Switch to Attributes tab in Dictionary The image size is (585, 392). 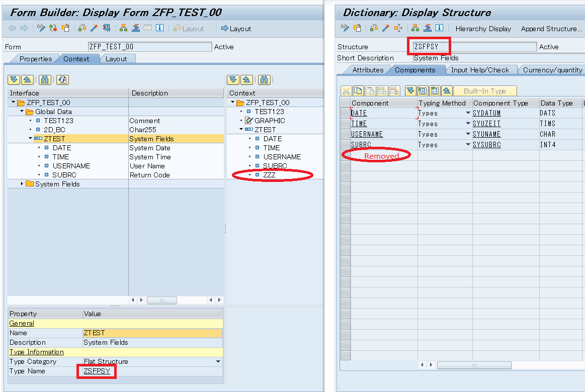click(x=368, y=70)
